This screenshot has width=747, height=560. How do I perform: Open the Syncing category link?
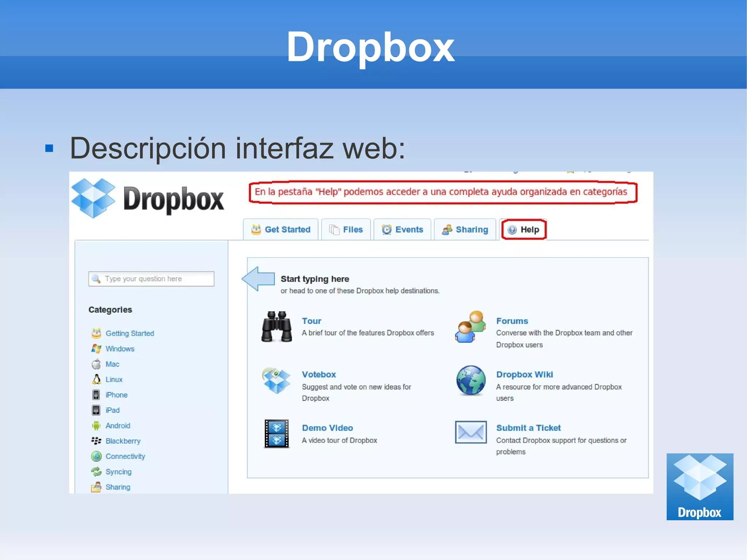[x=119, y=472]
